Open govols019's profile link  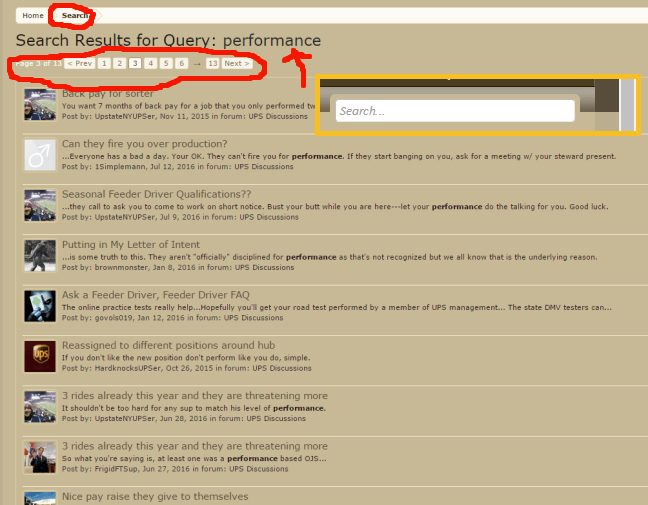[x=114, y=318]
